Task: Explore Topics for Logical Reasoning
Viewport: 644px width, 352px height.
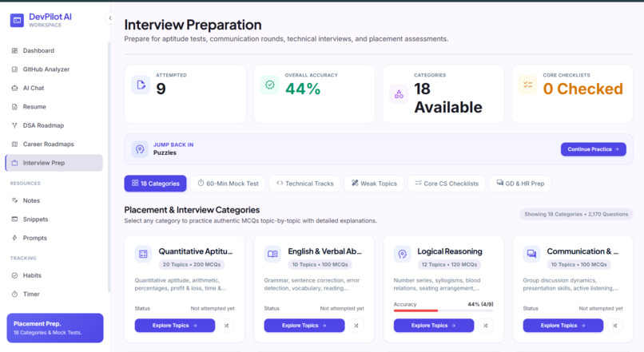Action: (434, 326)
